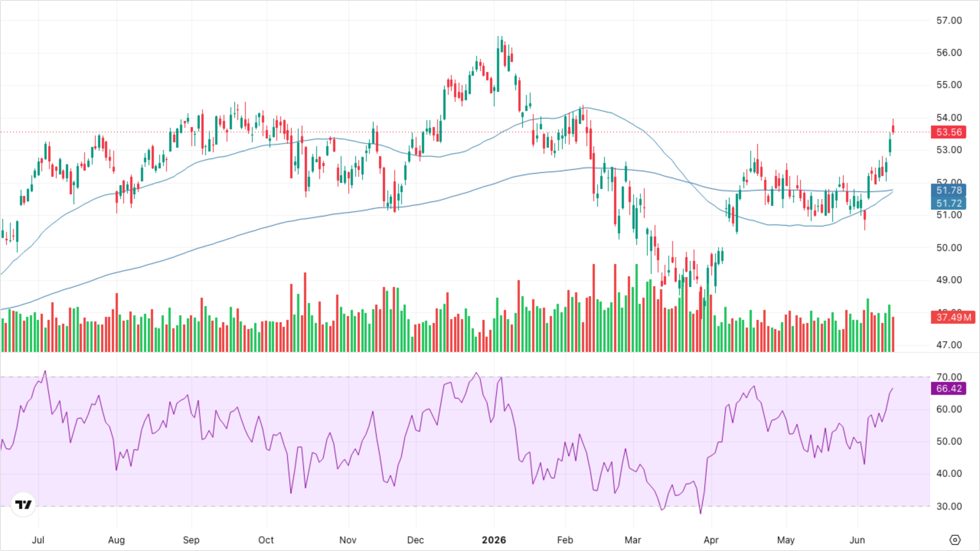Click the 53.00 price scale label

[x=949, y=150]
